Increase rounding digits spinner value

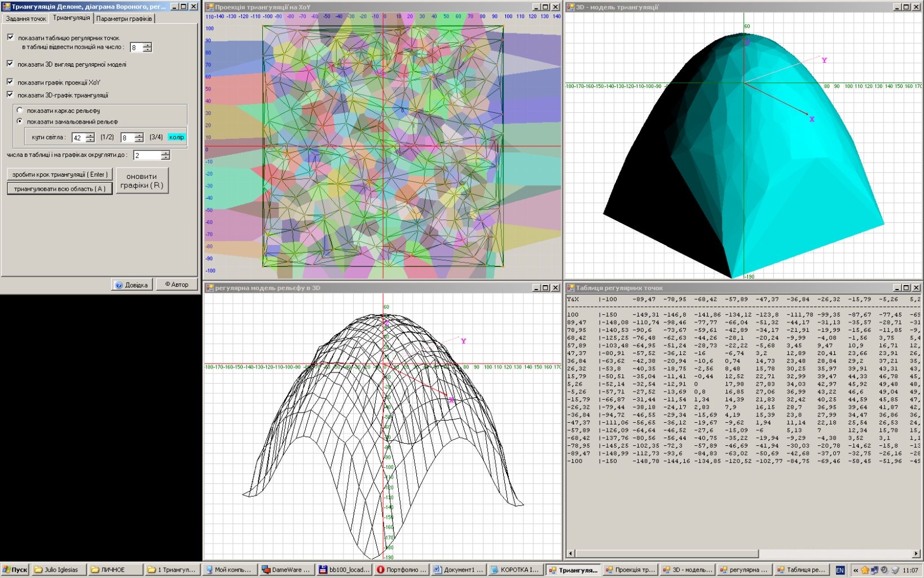point(165,152)
